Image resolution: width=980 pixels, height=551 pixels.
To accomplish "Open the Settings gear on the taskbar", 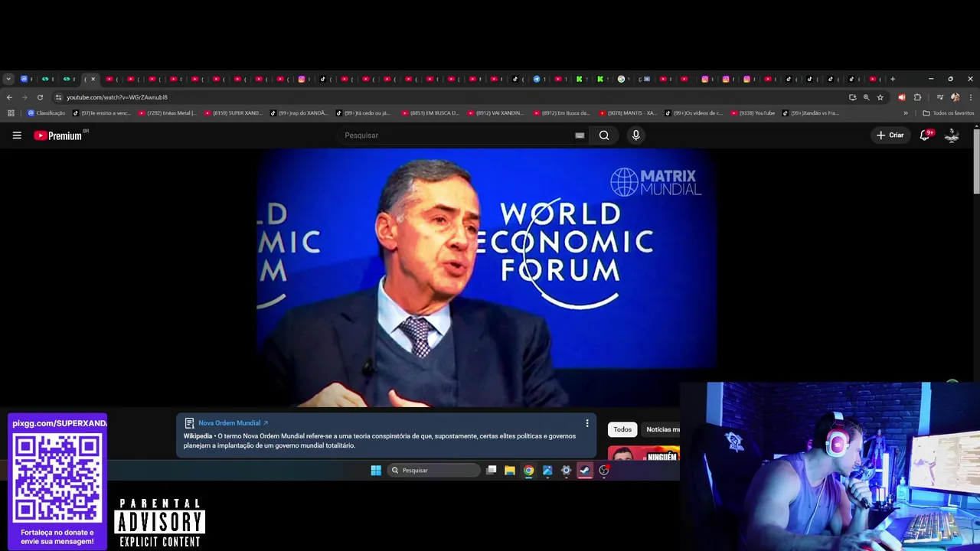I will click(x=567, y=471).
